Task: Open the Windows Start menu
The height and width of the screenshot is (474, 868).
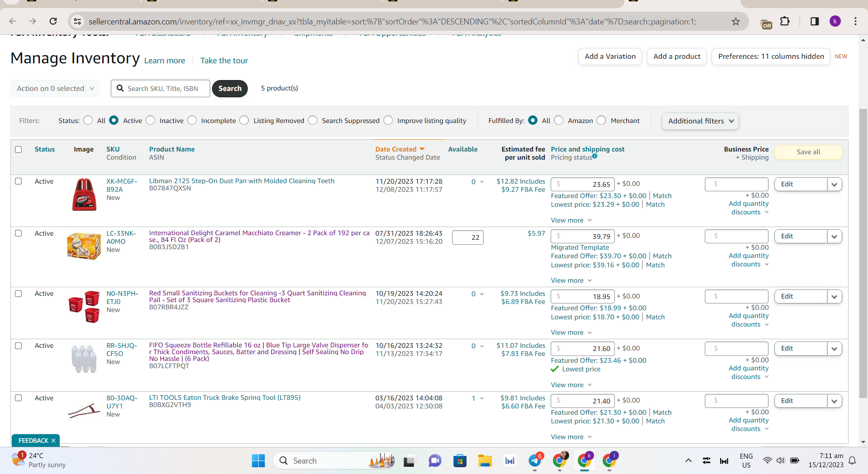Action: (x=258, y=461)
